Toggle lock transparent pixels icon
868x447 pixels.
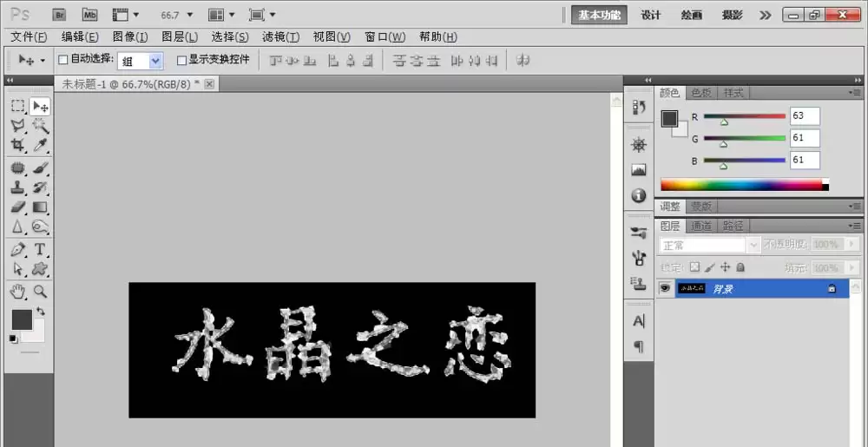click(x=696, y=267)
